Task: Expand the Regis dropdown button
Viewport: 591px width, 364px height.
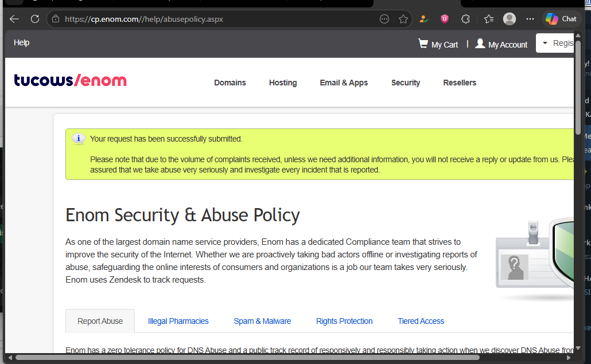Action: 555,43
